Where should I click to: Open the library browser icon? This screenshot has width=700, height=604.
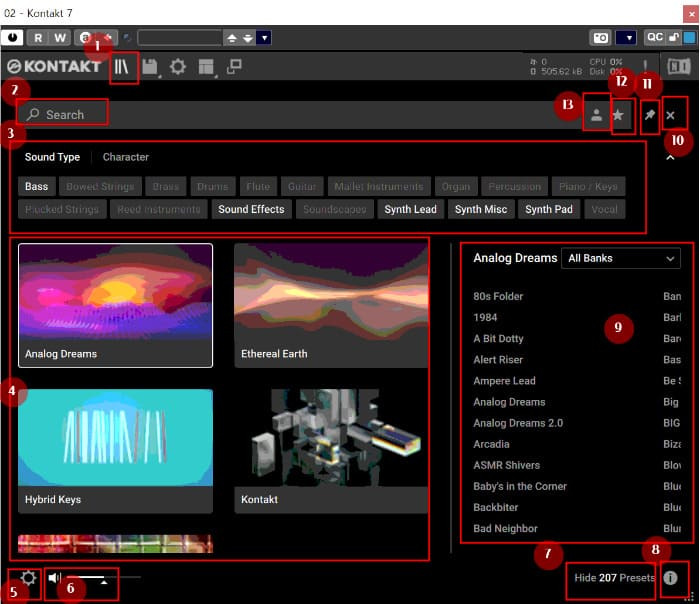pos(121,67)
